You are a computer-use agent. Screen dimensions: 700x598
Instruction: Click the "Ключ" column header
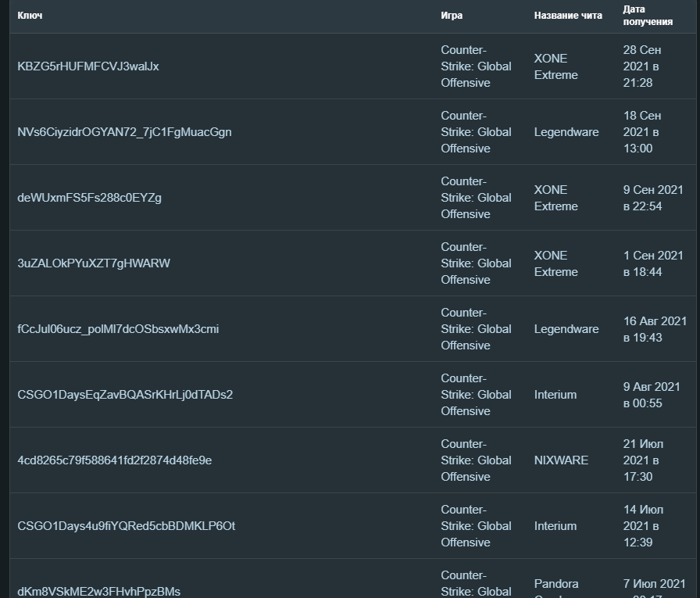[30, 16]
